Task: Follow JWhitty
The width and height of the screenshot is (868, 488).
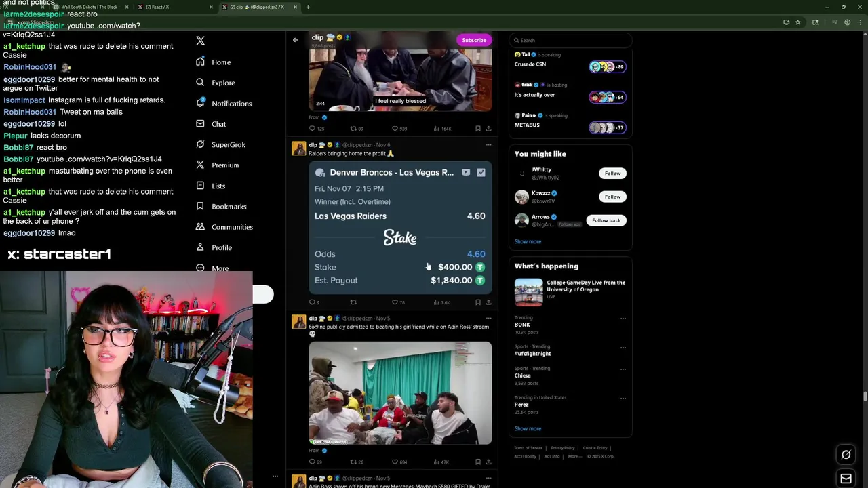Action: pos(612,174)
